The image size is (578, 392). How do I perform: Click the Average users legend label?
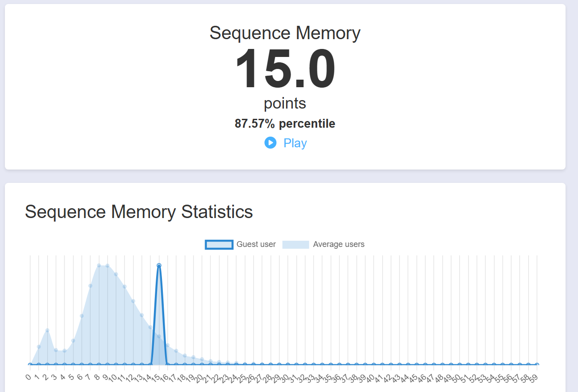point(339,244)
